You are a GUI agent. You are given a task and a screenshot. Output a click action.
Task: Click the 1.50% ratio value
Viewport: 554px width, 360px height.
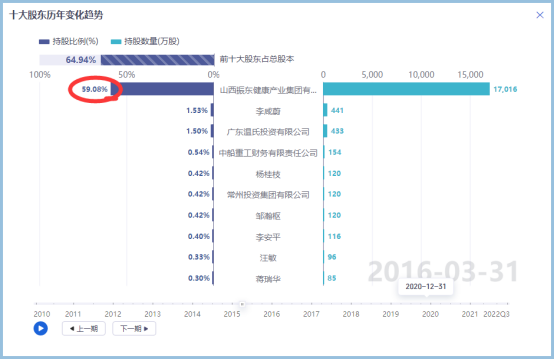click(197, 131)
